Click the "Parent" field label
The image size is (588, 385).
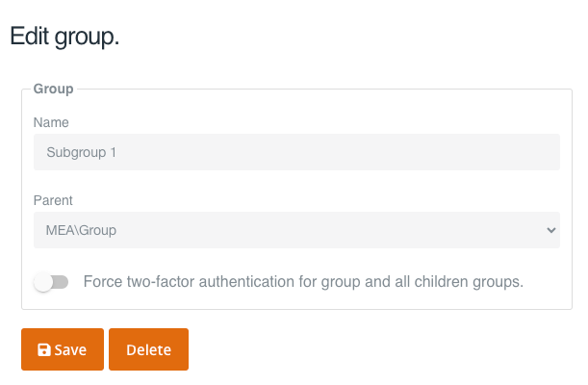(53, 200)
